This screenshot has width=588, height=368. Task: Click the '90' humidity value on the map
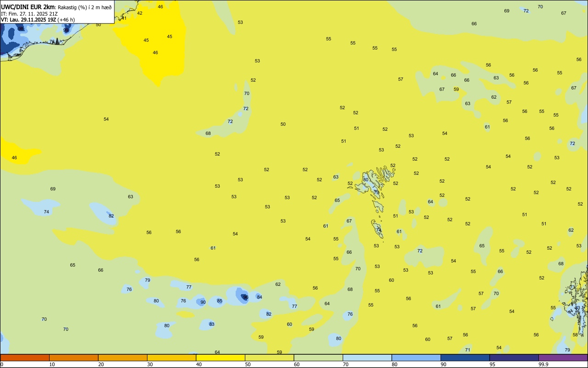(203, 302)
